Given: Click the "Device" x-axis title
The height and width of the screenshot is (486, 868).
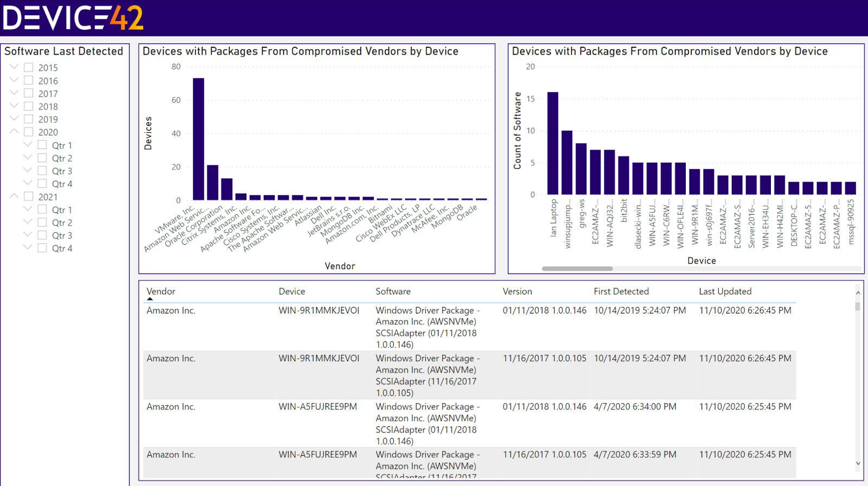Looking at the screenshot, I should [x=702, y=260].
